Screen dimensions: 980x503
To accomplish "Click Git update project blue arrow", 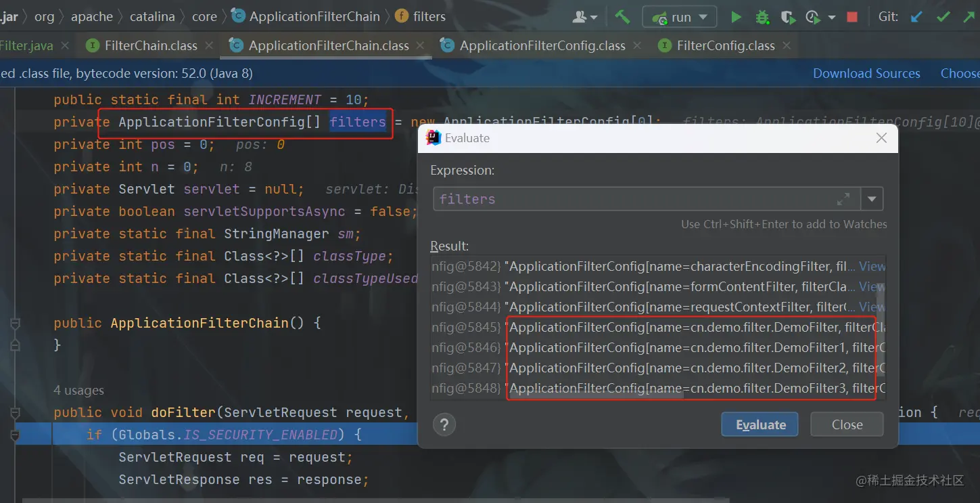I will (x=916, y=17).
